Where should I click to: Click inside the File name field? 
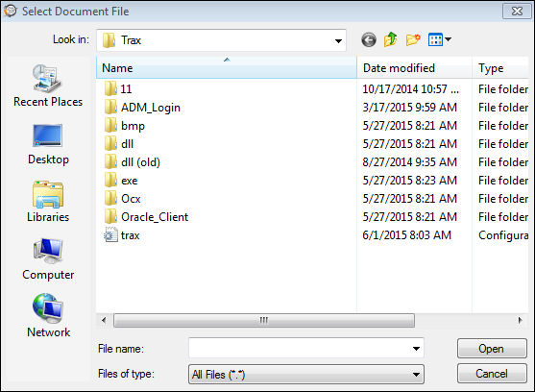pos(306,349)
